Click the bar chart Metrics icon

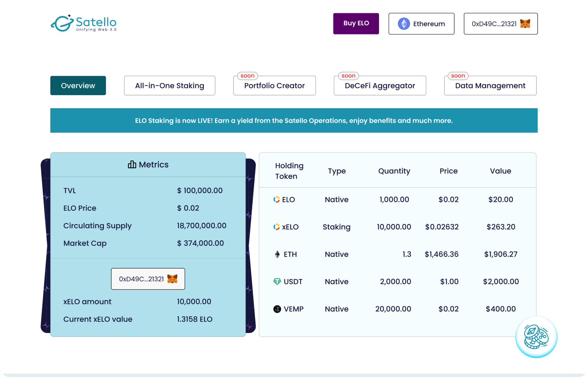pyautogui.click(x=132, y=165)
